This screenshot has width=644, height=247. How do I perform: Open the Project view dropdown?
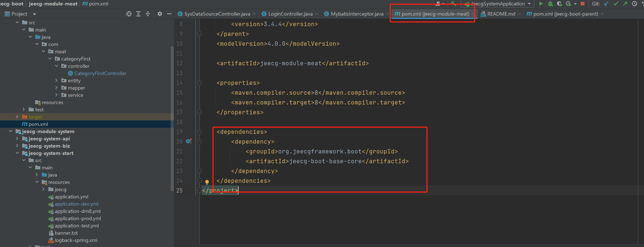coord(35,14)
